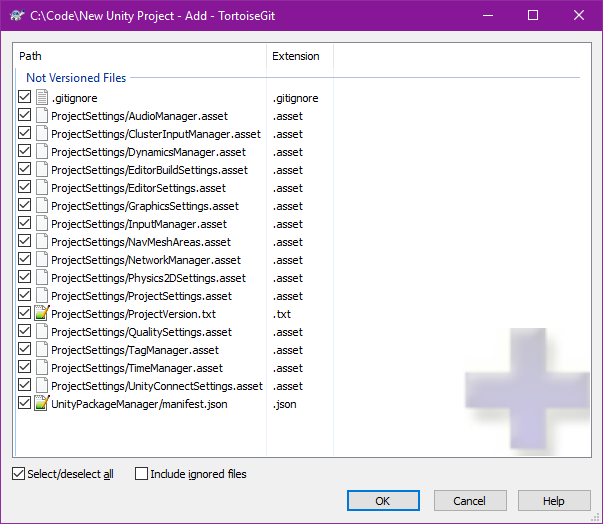Uncheck UnityConnectSettings.asset checkbox
603x524 pixels.
click(x=24, y=384)
